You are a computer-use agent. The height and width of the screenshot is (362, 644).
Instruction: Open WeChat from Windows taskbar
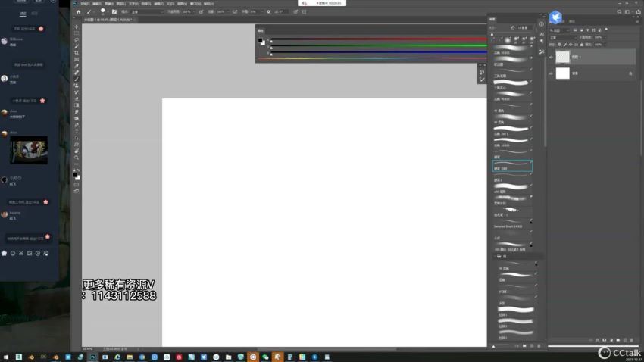(265, 357)
